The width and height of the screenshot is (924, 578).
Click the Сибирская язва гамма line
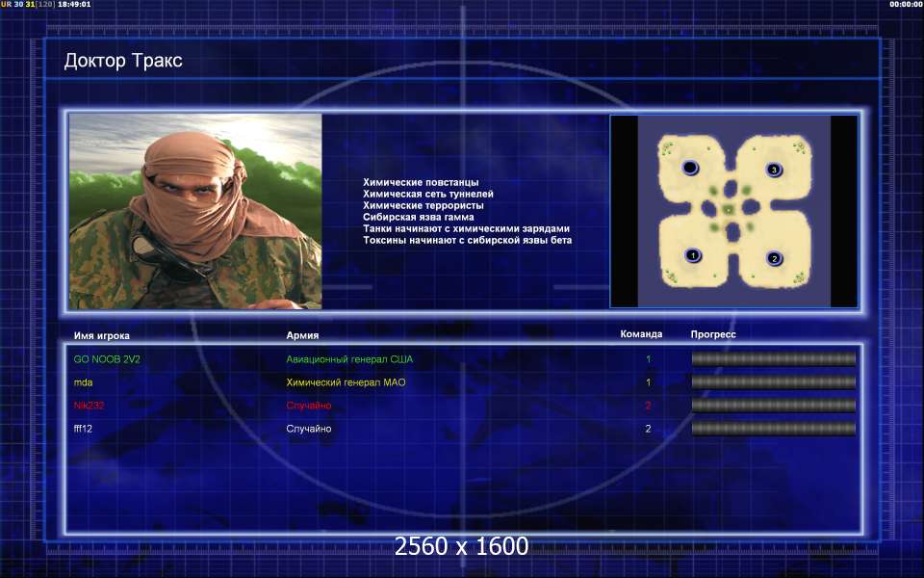(x=418, y=217)
